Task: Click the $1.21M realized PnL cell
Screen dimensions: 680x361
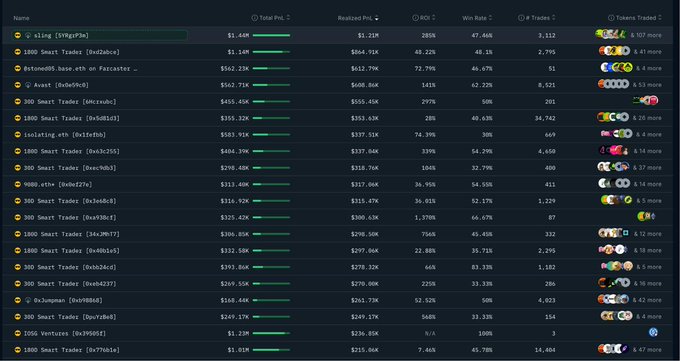Action: pos(368,36)
